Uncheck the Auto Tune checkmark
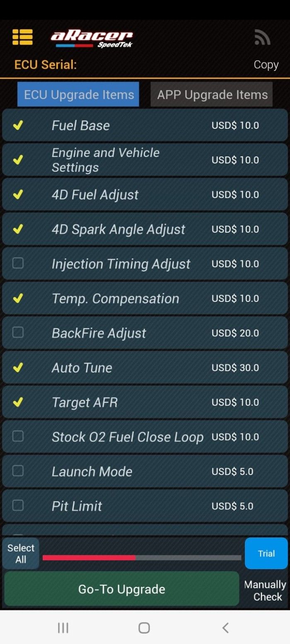 click(18, 367)
